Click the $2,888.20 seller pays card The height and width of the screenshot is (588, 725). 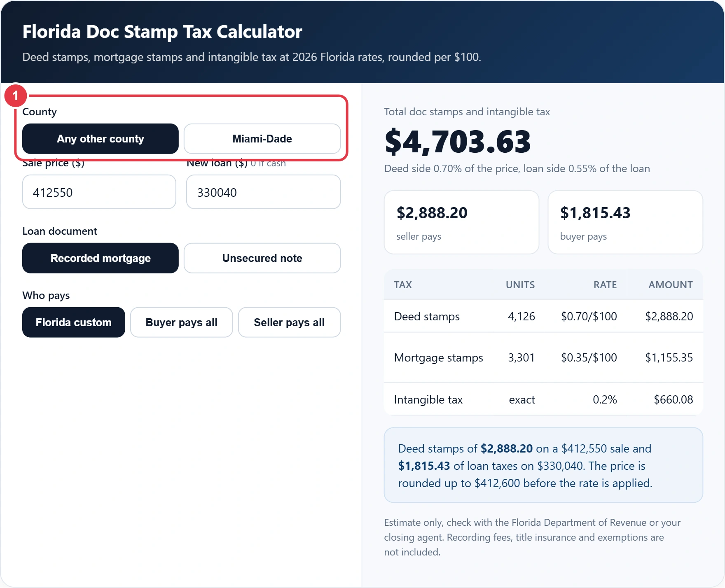(x=461, y=222)
